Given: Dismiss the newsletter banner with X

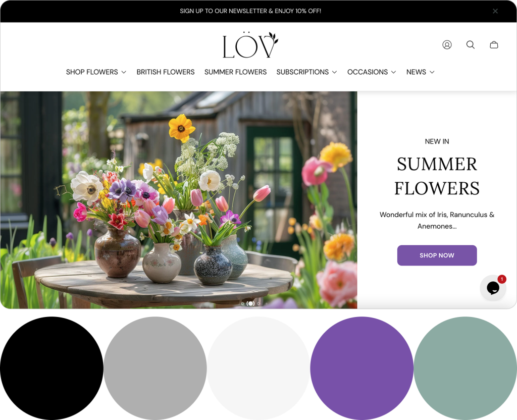Looking at the screenshot, I should [495, 11].
